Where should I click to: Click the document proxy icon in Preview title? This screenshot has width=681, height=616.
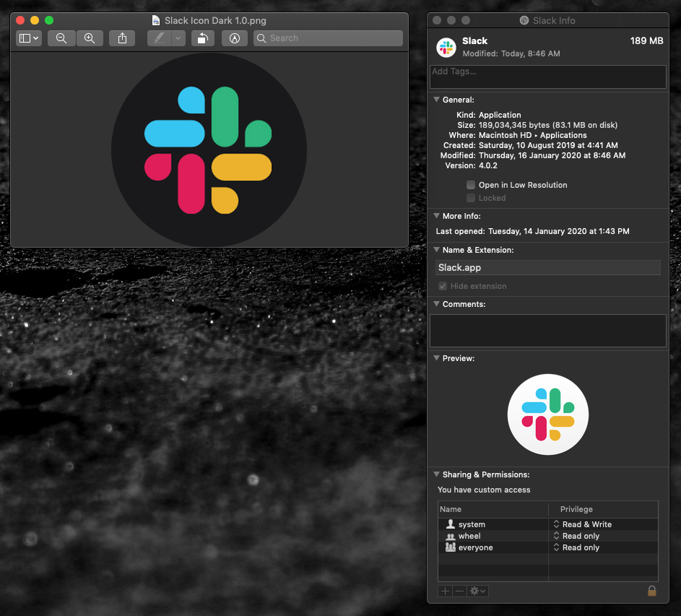(155, 20)
